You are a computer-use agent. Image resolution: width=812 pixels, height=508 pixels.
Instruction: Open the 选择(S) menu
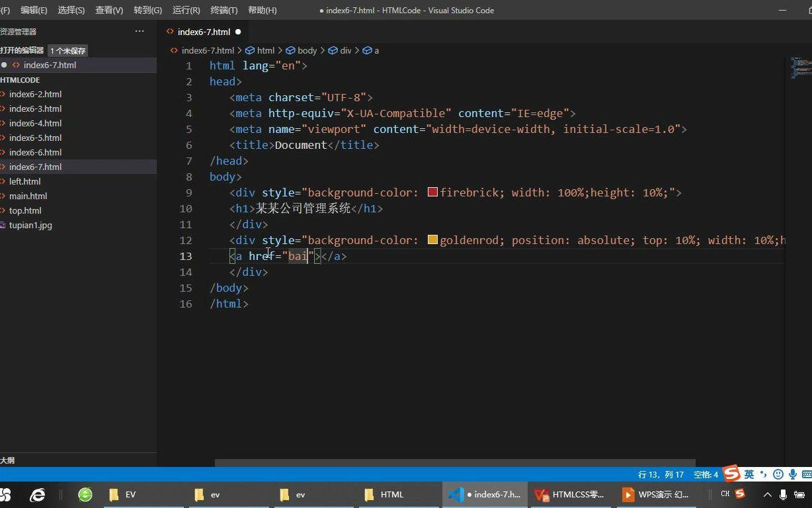pos(71,10)
